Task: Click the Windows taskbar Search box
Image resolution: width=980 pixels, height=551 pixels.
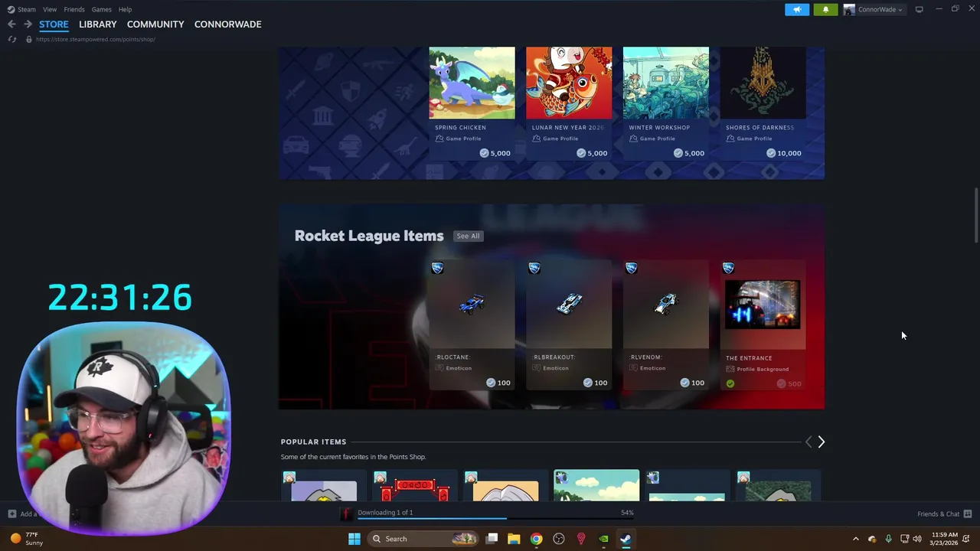Action: tap(421, 539)
